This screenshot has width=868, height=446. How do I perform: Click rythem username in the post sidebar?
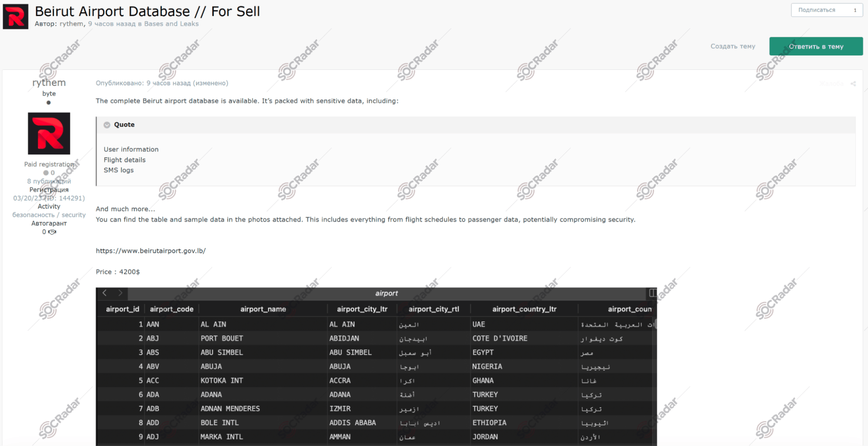49,82
